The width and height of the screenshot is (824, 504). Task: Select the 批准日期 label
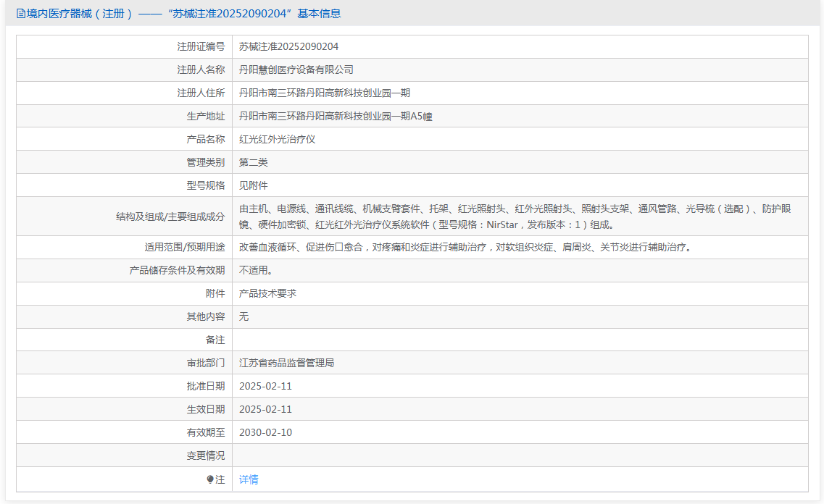tap(206, 386)
